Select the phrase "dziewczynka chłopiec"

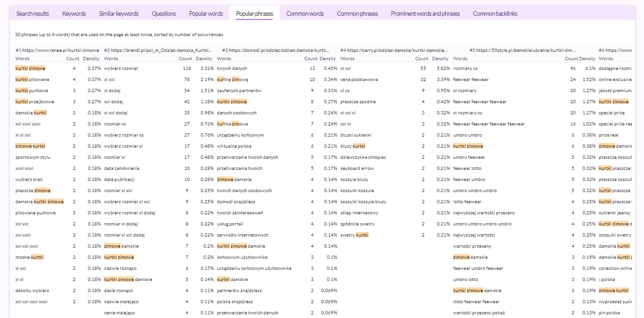coord(363,157)
